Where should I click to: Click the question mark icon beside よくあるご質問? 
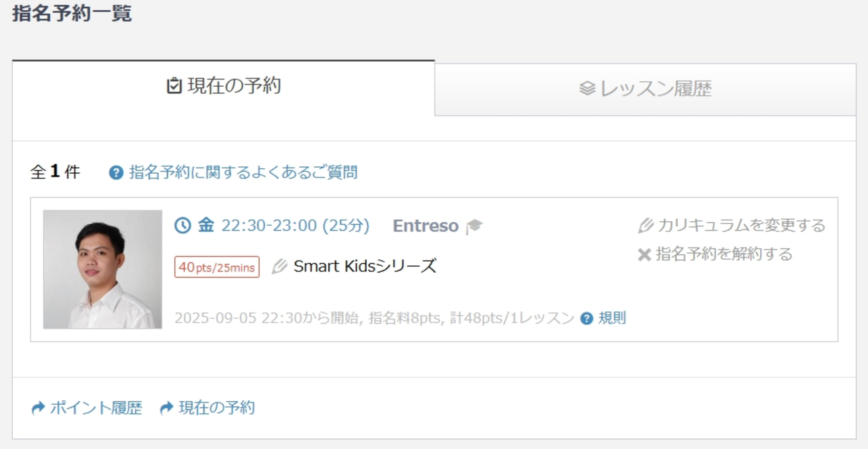coord(116,173)
